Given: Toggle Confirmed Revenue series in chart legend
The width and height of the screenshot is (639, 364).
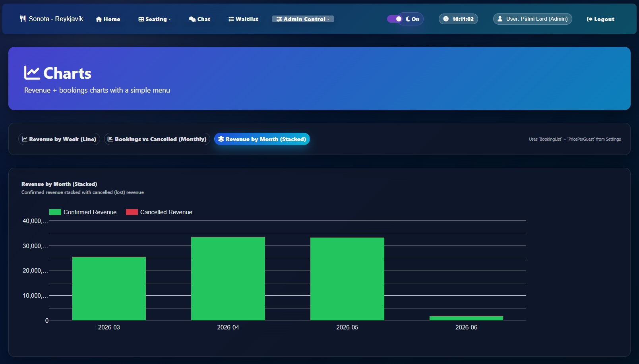Looking at the screenshot, I should coord(90,212).
